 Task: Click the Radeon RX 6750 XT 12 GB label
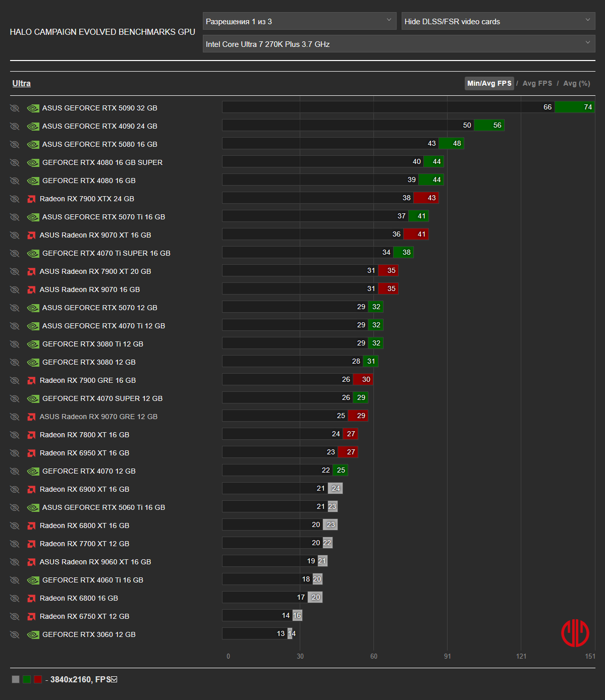pos(85,616)
